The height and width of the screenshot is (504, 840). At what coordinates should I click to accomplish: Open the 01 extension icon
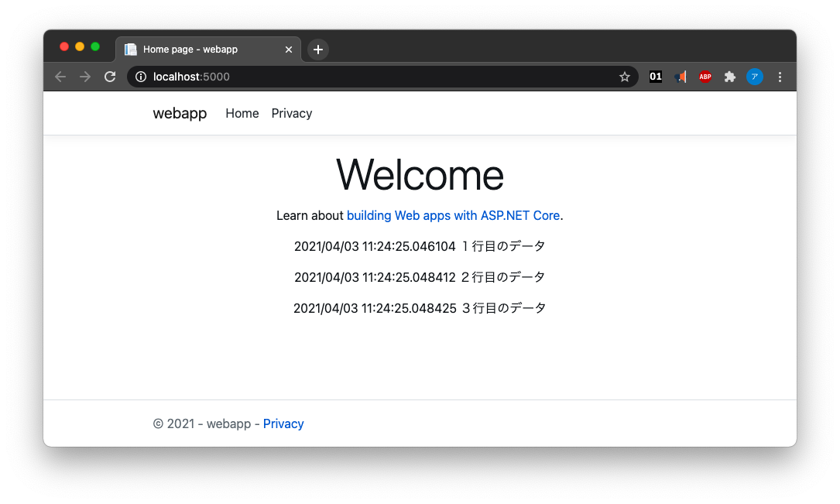click(x=656, y=76)
